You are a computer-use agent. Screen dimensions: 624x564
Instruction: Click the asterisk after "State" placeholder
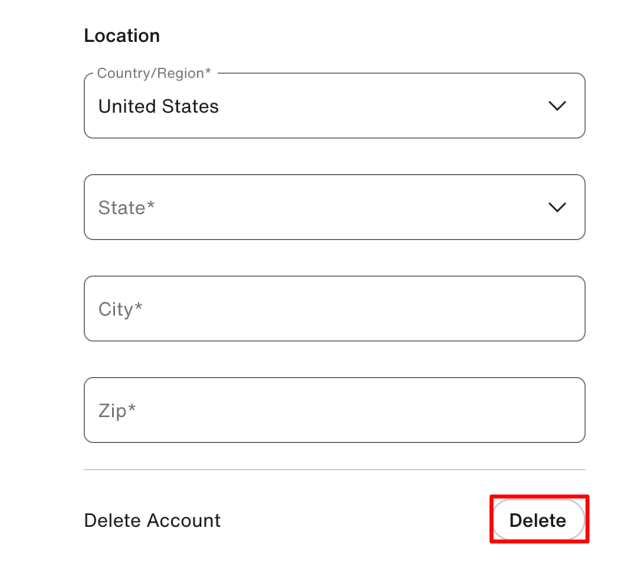point(151,206)
